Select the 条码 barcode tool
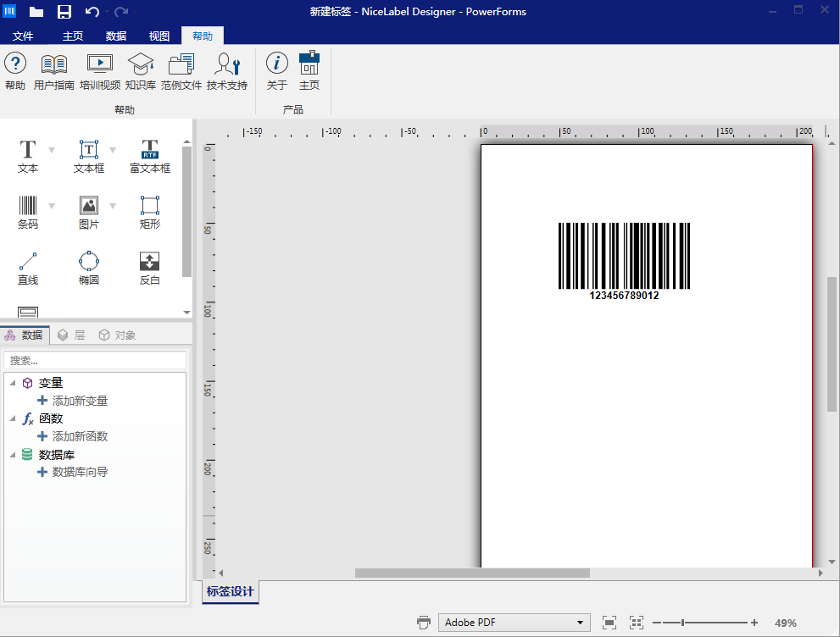Image resolution: width=840 pixels, height=637 pixels. (x=28, y=213)
